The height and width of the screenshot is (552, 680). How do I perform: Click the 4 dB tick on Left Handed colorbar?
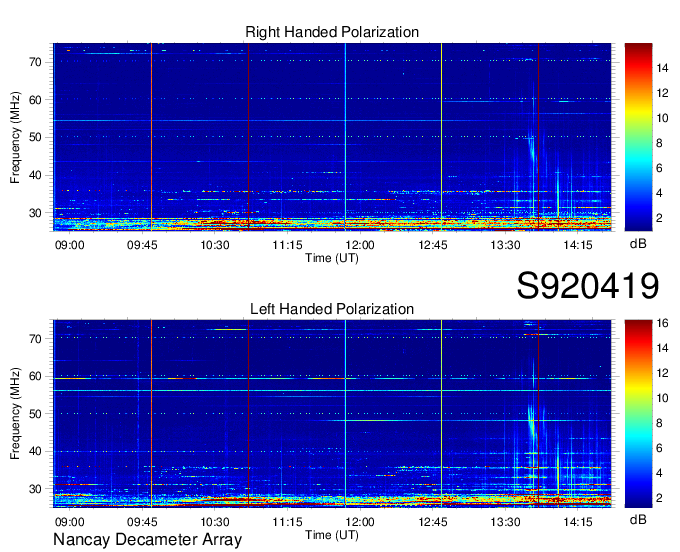click(x=660, y=473)
